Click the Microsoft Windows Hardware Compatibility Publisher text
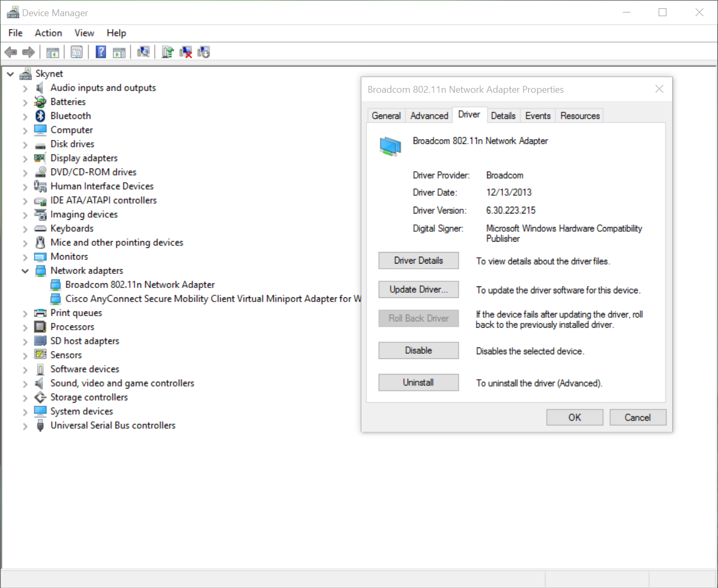718x588 pixels. coord(564,233)
